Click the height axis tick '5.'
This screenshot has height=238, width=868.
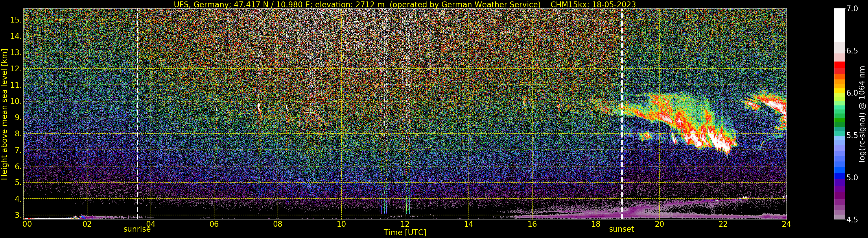pyautogui.click(x=18, y=183)
